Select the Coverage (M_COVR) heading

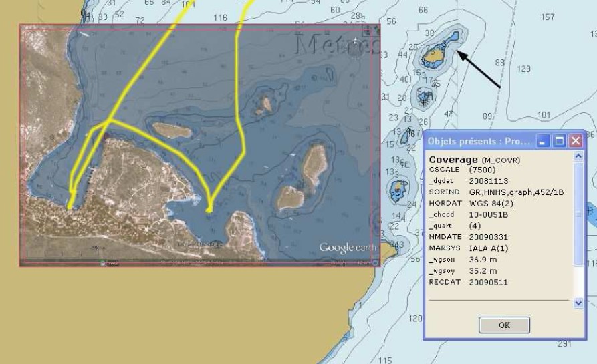click(x=474, y=160)
